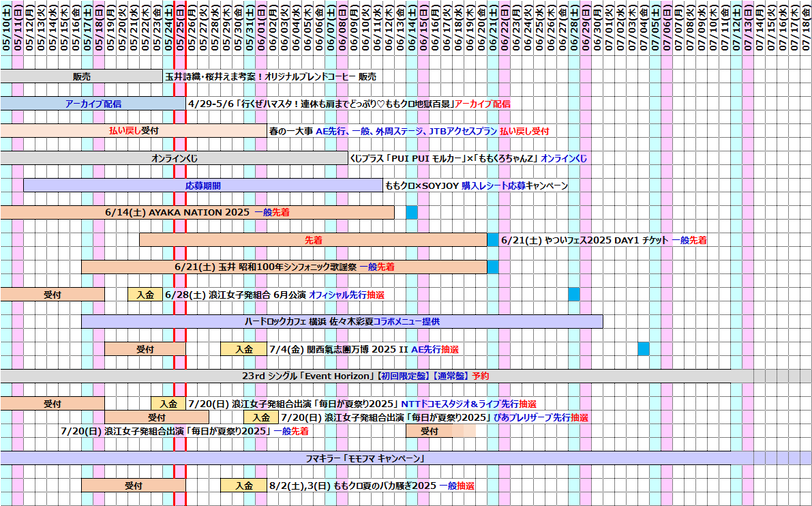Click blue event marker in 関西氣志團万博 row
The width and height of the screenshot is (812, 506).
(x=644, y=349)
